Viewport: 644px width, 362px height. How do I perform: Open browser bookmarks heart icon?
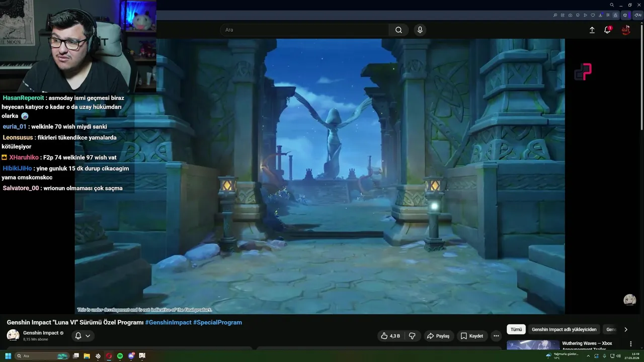pos(593,15)
